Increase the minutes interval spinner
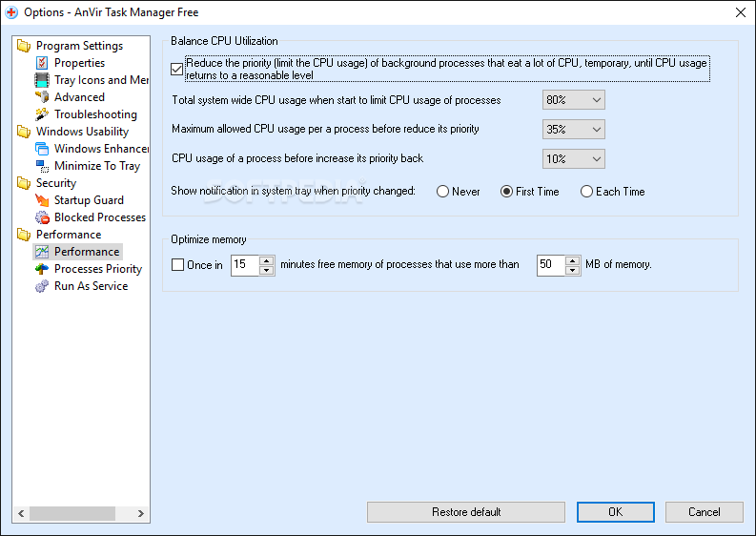This screenshot has height=536, width=756. tap(266, 260)
